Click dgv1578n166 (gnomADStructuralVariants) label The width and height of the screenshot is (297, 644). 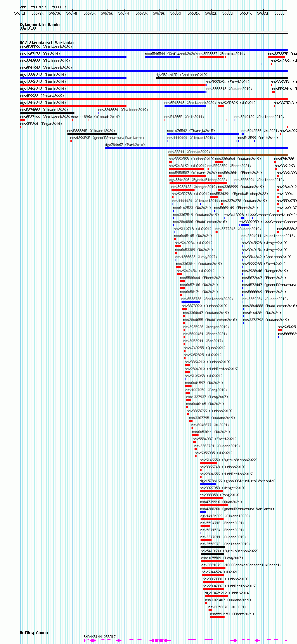238,481
